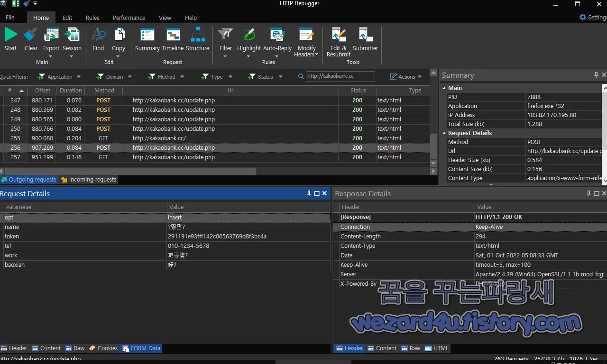Screen dimensions: 607x364
Task: Open request Cookies tab
Action: pos(103,348)
